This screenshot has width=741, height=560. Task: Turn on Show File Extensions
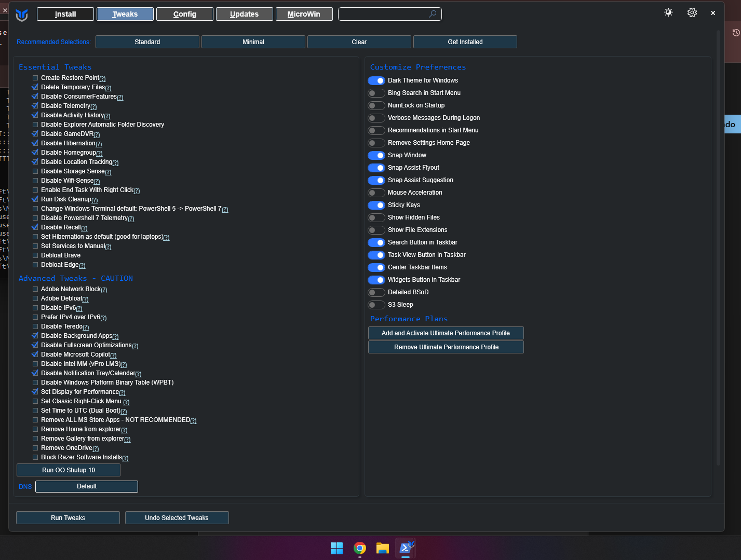376,230
